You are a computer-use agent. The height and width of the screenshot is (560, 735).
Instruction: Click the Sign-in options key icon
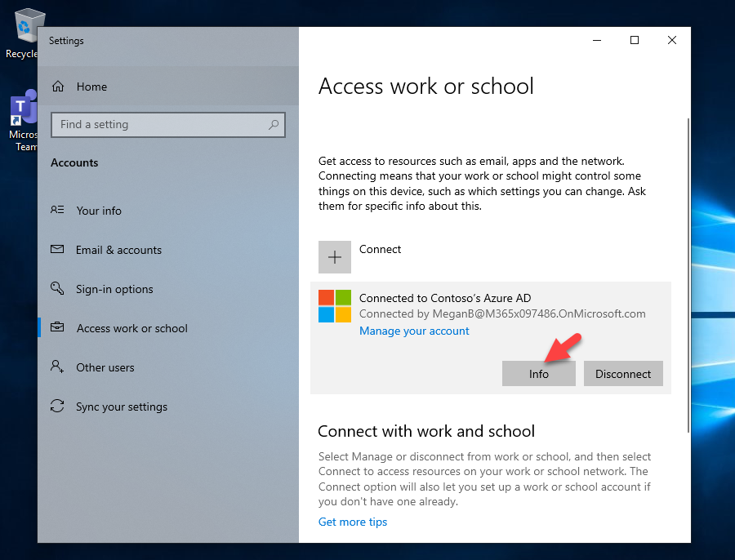pyautogui.click(x=57, y=287)
